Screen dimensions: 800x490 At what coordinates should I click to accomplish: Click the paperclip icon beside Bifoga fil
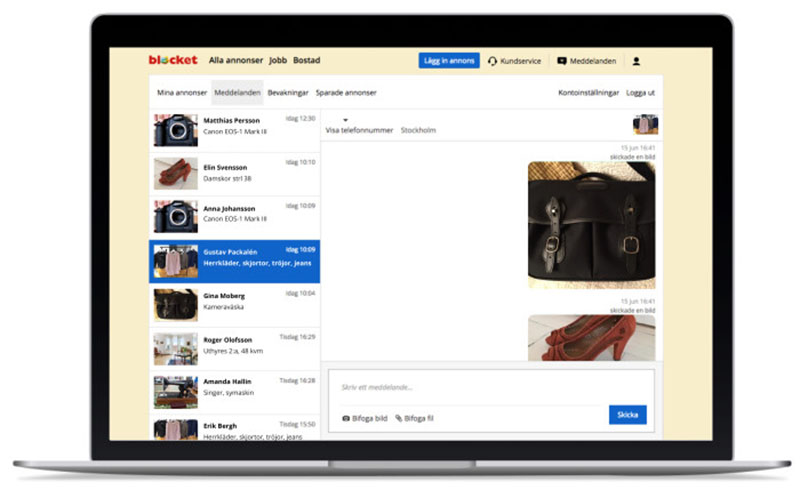[399, 419]
